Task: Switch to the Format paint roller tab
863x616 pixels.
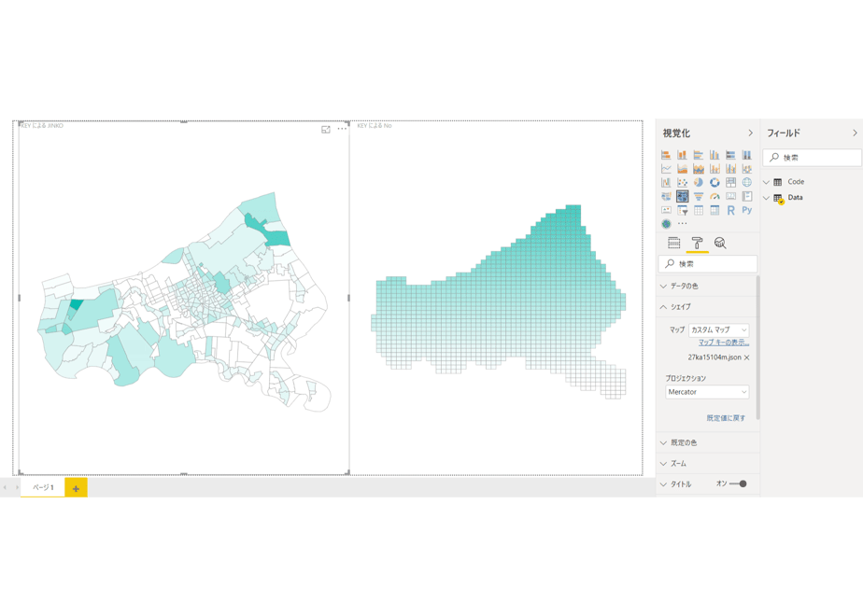Action: pyautogui.click(x=697, y=243)
